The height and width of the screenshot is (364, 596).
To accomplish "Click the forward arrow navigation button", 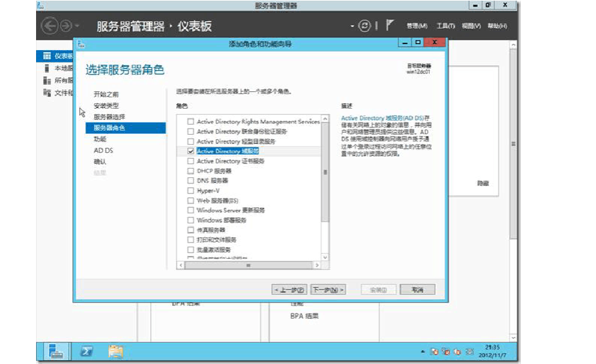I will click(66, 26).
